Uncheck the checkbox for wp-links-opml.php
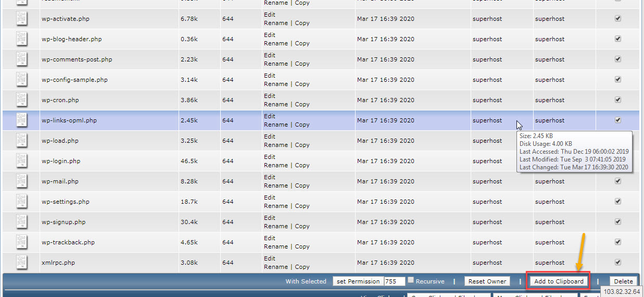Screen dimensions: 644x297 618,120
